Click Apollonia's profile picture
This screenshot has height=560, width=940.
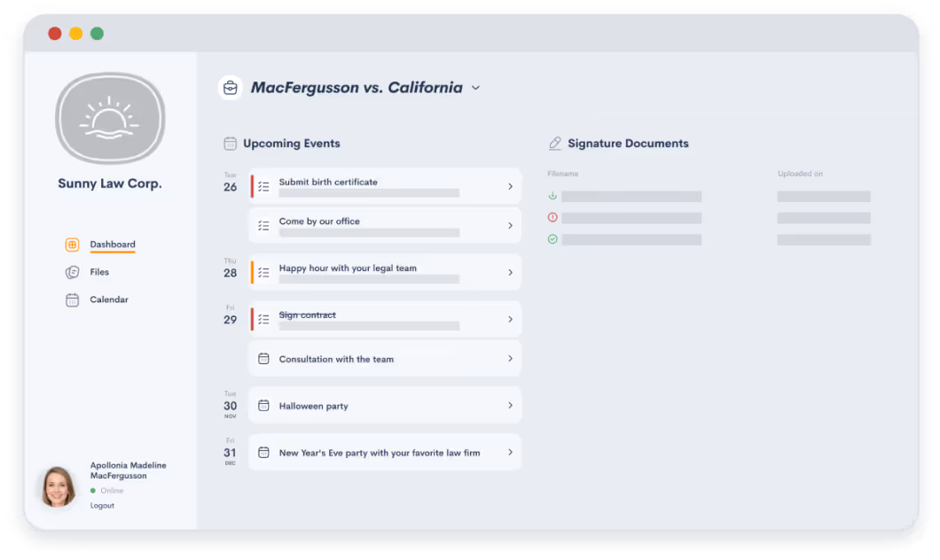[58, 486]
